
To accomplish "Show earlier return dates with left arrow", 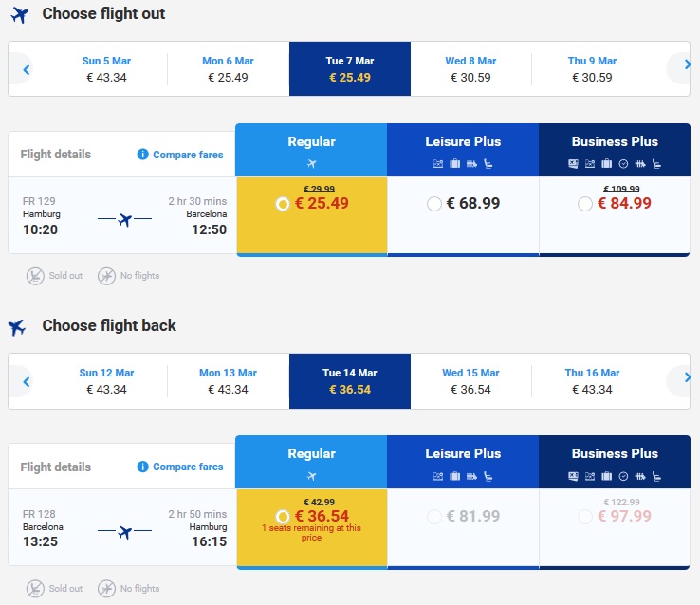I will pos(27,381).
